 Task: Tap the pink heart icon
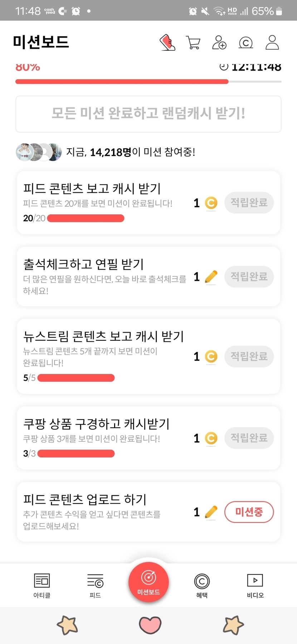[150, 625]
